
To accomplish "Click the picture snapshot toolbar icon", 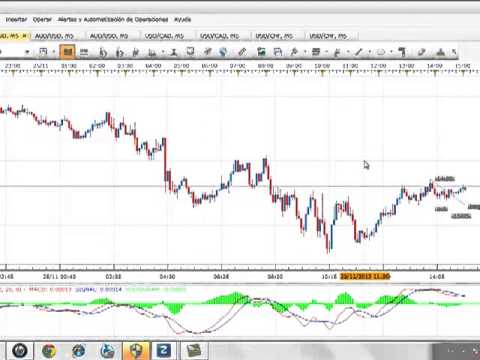I will click(262, 52).
